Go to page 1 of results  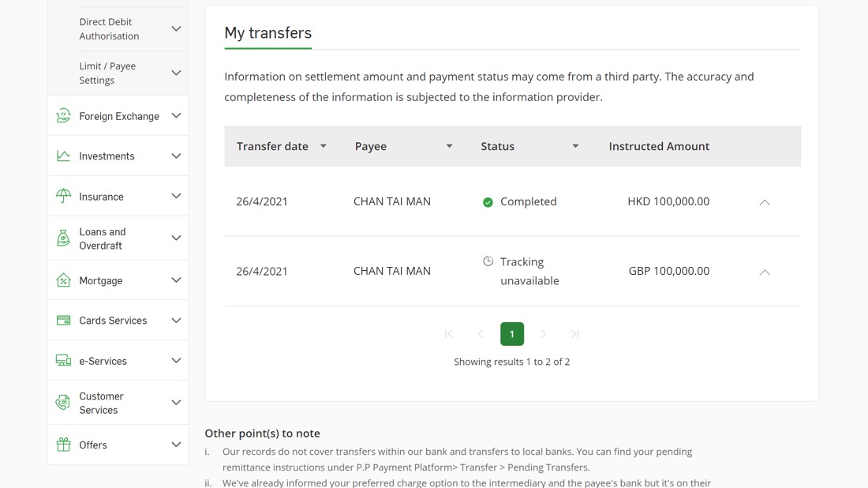pyautogui.click(x=512, y=334)
